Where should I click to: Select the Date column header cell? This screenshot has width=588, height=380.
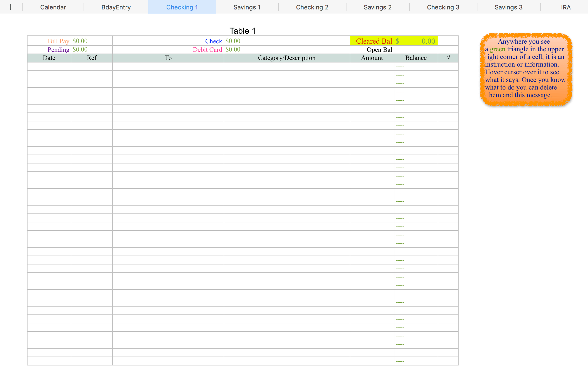[x=49, y=58]
